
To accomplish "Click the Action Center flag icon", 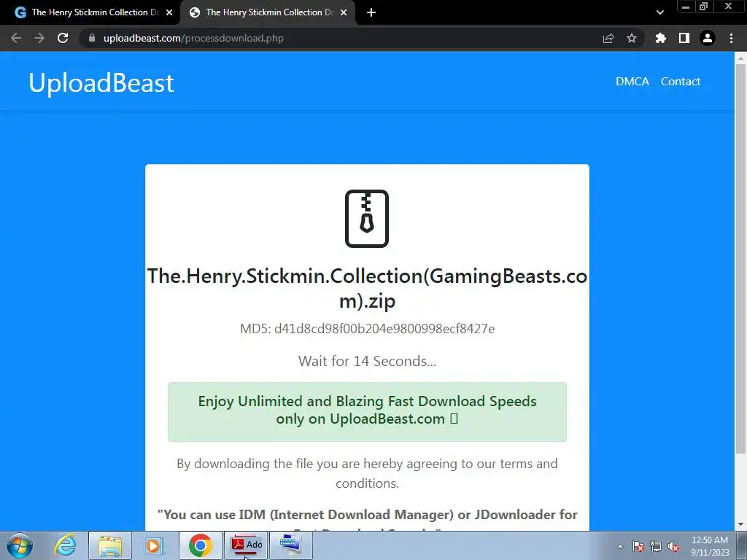I will [638, 546].
